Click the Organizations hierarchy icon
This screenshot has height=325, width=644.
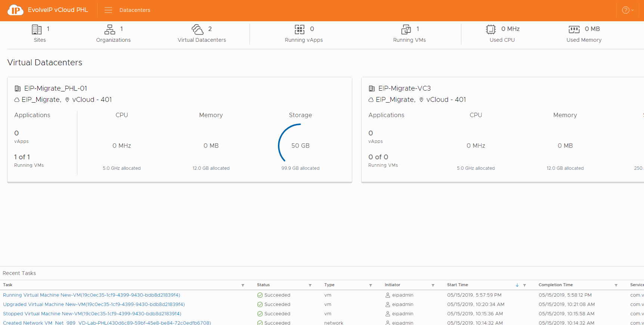click(110, 29)
